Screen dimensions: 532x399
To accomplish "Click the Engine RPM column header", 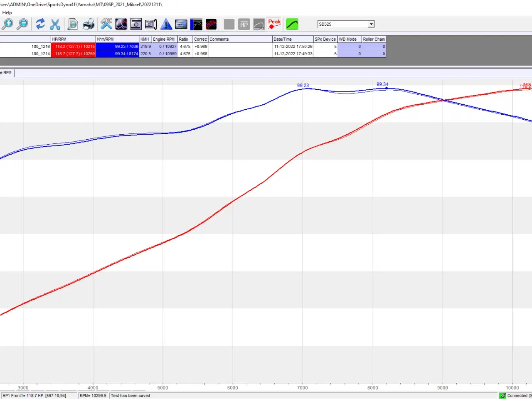I will [165, 39].
